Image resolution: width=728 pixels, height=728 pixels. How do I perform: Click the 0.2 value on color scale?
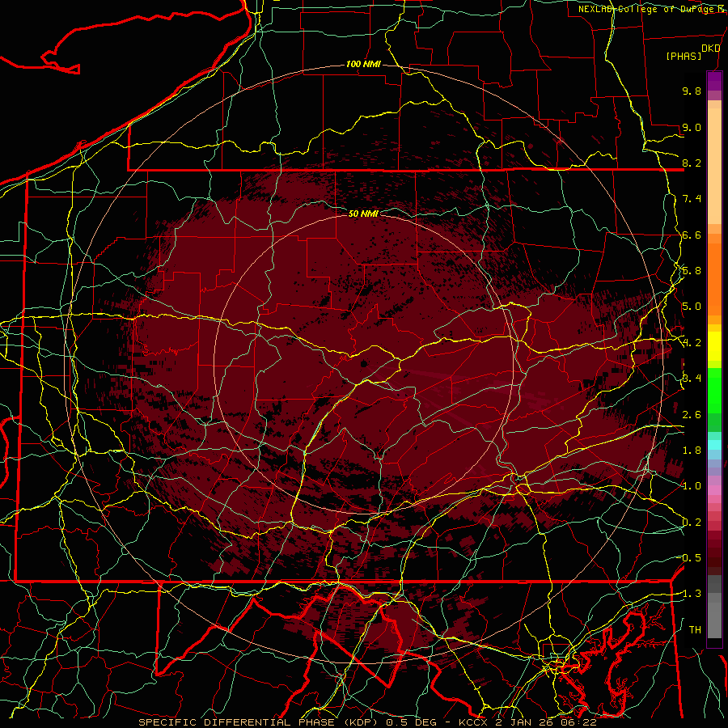pos(692,523)
